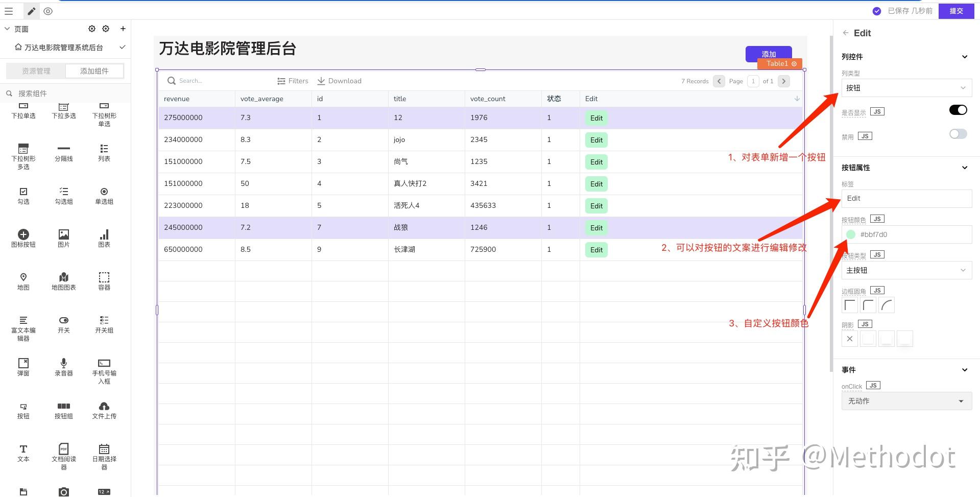Open the hamburger menu in the top bar
The width and height of the screenshot is (980, 497).
point(9,11)
